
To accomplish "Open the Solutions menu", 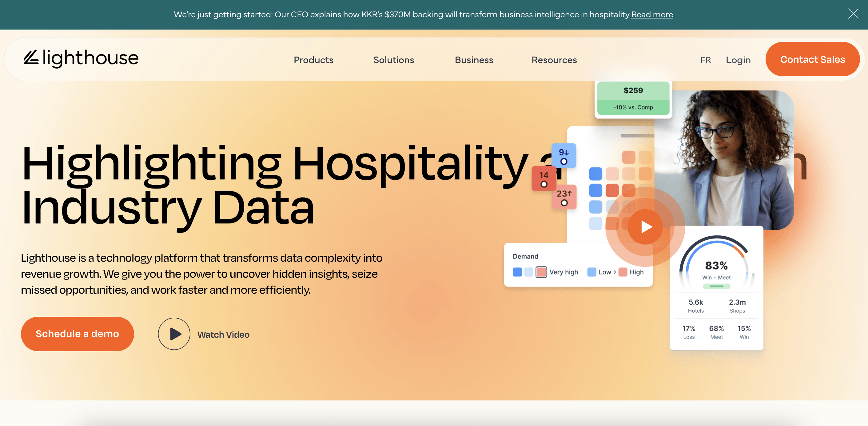I will (x=394, y=60).
